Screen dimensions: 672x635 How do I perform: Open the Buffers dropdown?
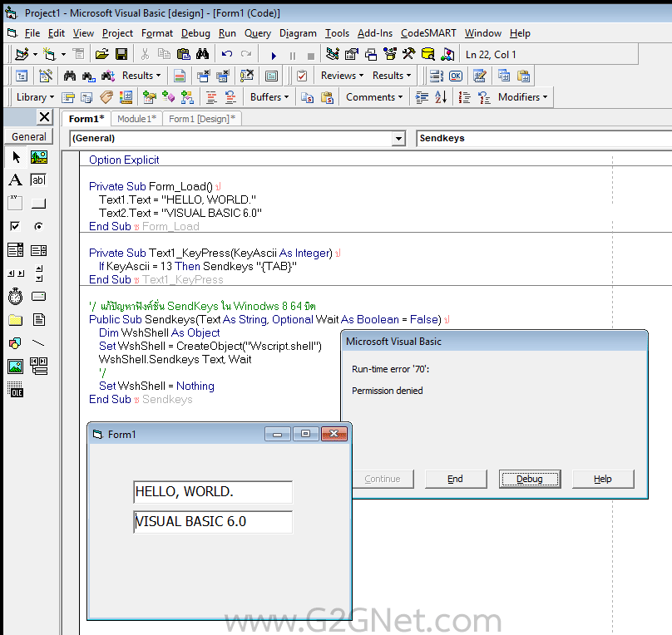269,97
